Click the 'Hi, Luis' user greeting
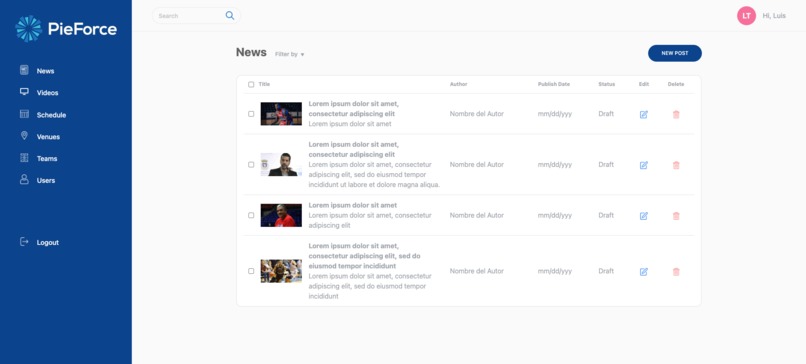 774,16
